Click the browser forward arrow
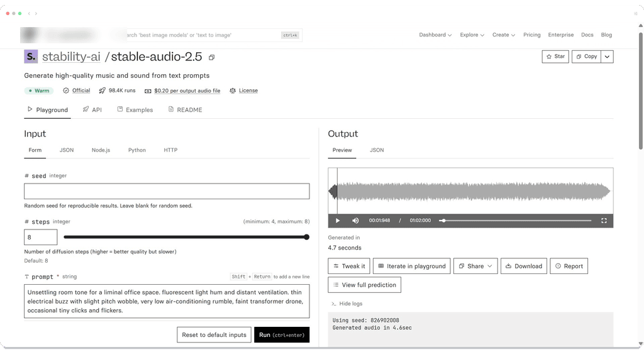Image resolution: width=644 pixels, height=352 pixels. coord(36,14)
